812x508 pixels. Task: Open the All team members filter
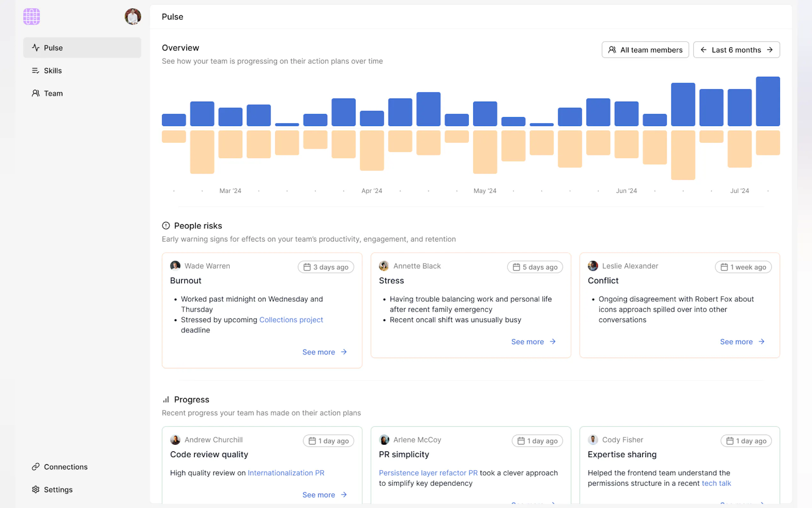(645, 50)
